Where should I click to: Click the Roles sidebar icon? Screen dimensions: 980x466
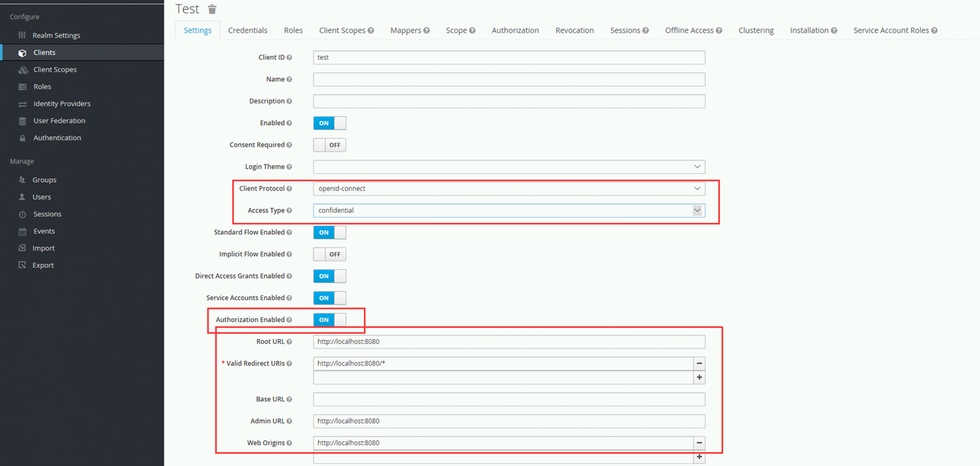[x=22, y=87]
